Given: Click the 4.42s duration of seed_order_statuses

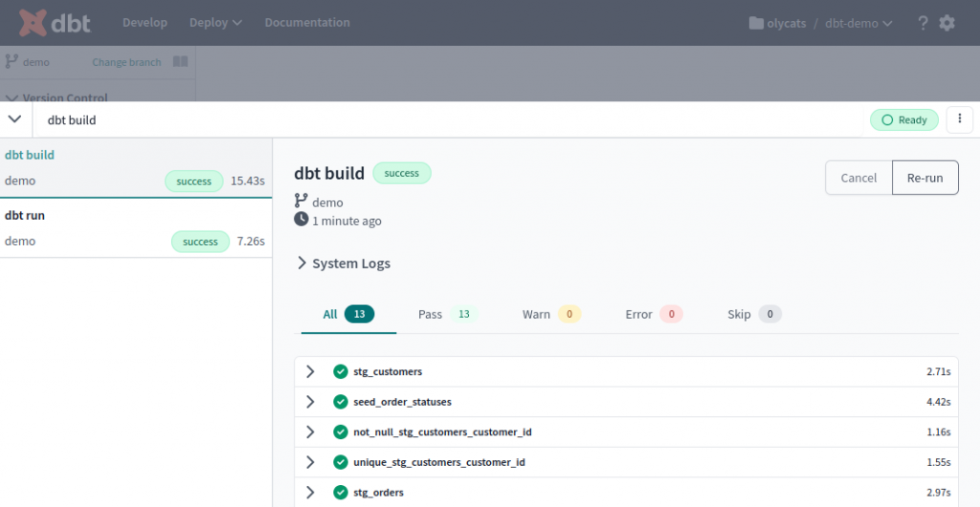Looking at the screenshot, I should click(939, 402).
